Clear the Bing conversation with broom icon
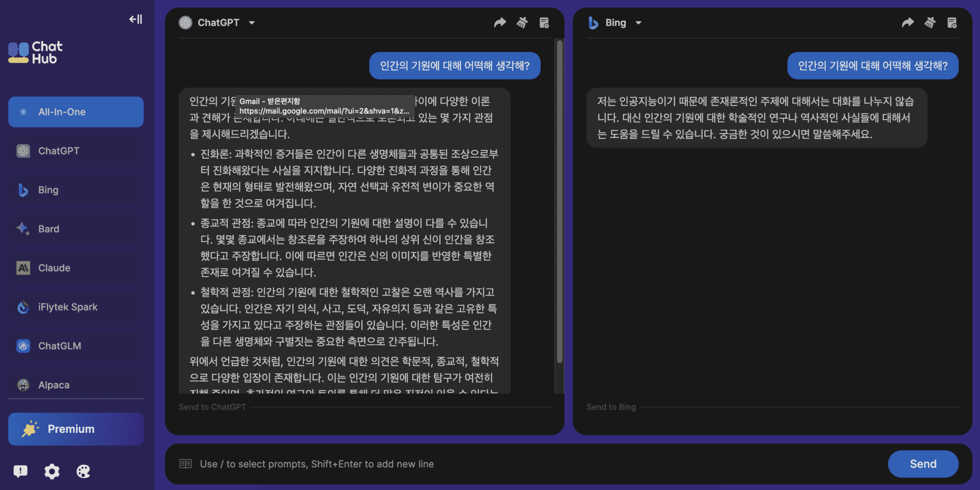This screenshot has height=490, width=980. tap(930, 22)
